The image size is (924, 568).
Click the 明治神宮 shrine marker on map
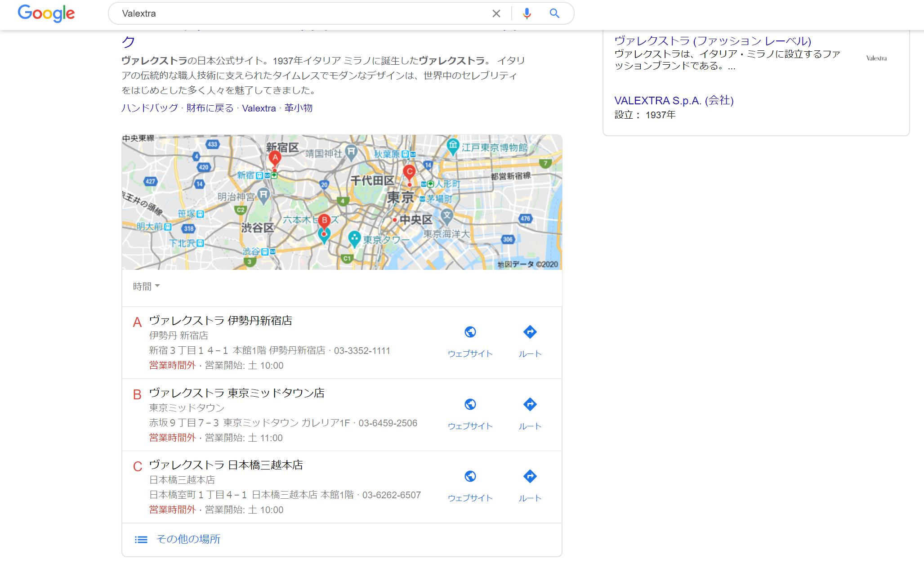coord(263,196)
